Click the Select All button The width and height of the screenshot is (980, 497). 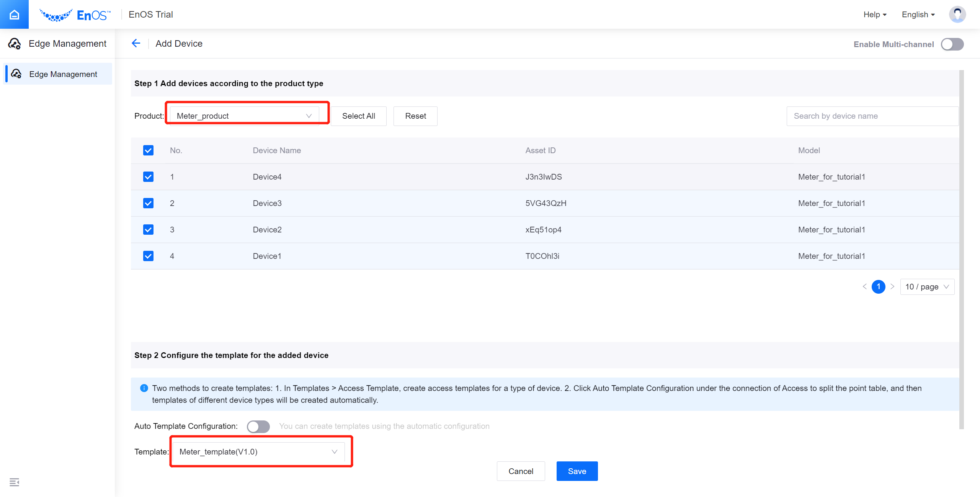[359, 116]
